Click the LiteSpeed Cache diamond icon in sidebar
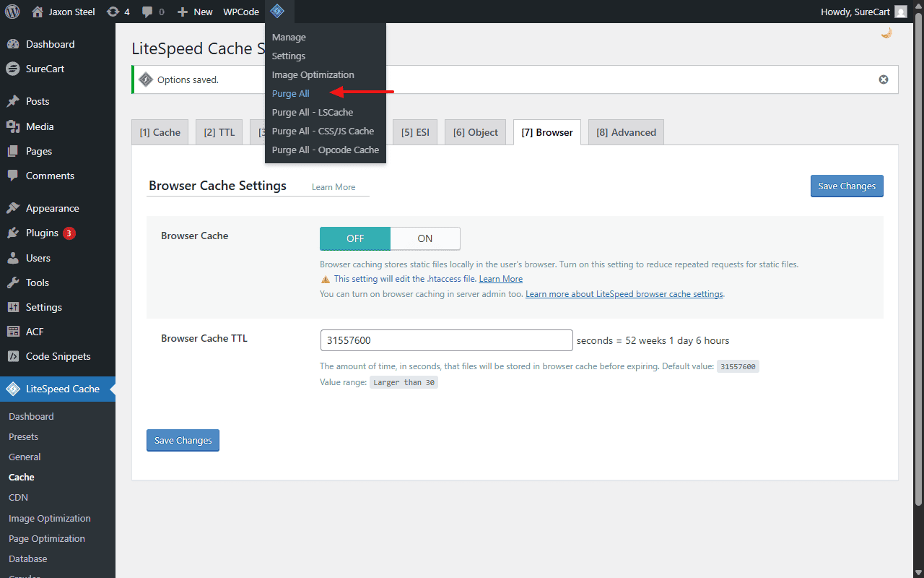Viewport: 924px width, 578px height. (x=13, y=389)
